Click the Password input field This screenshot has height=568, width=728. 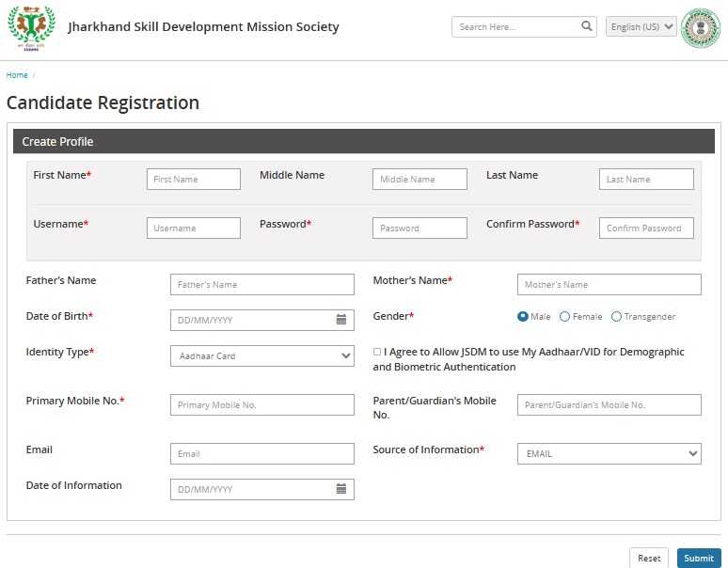(x=419, y=228)
